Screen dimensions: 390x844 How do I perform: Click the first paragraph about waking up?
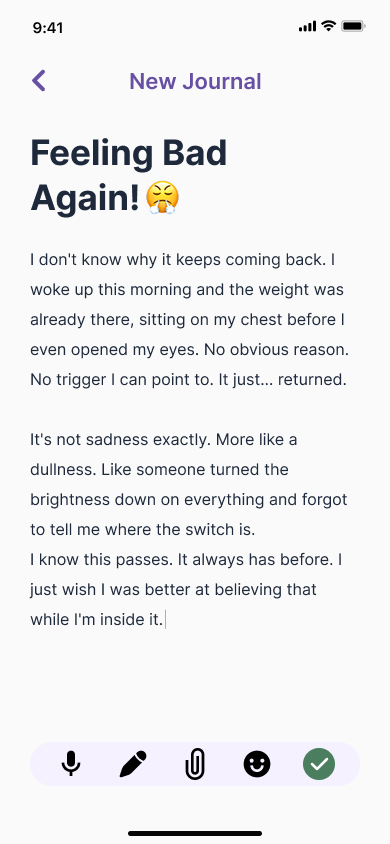pyautogui.click(x=189, y=320)
